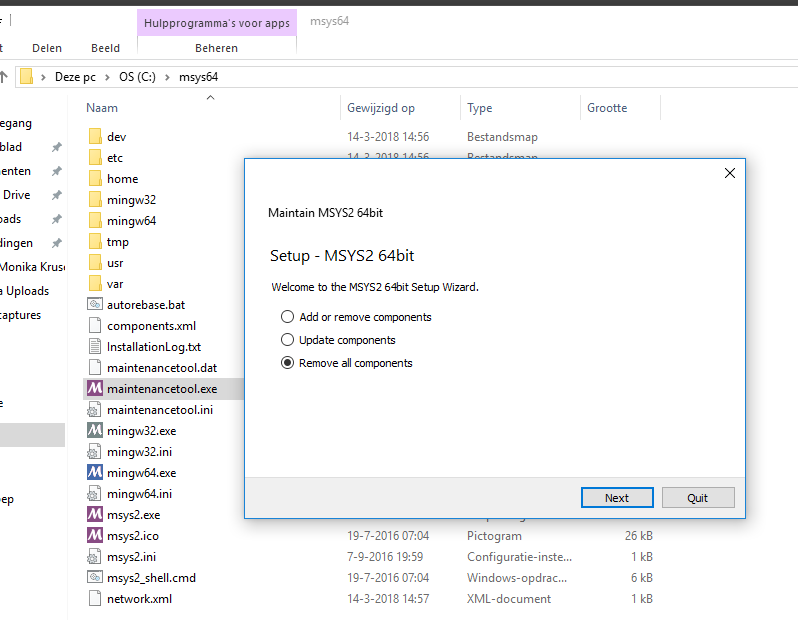798x620 pixels.
Task: Click the etc folder icon
Action: pyautogui.click(x=95, y=157)
